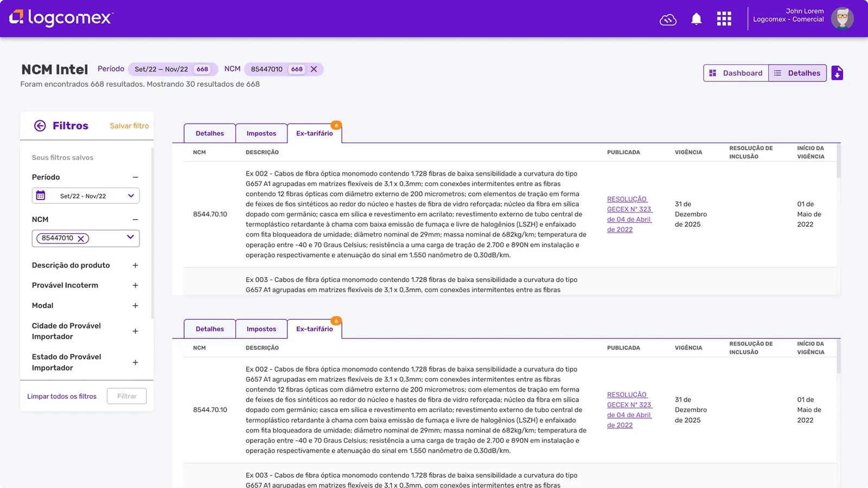Image resolution: width=868 pixels, height=488 pixels.
Task: Open the app grid menu
Action: 724,18
